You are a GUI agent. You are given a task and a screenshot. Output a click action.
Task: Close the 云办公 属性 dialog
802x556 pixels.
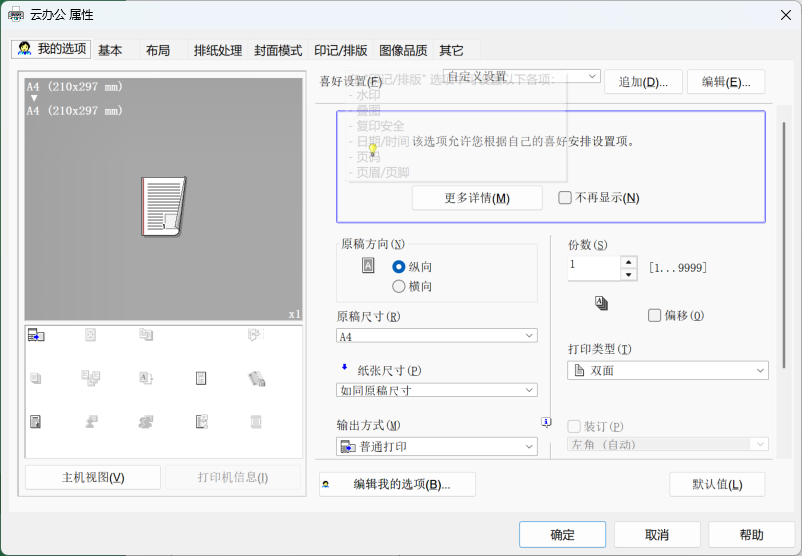point(786,15)
